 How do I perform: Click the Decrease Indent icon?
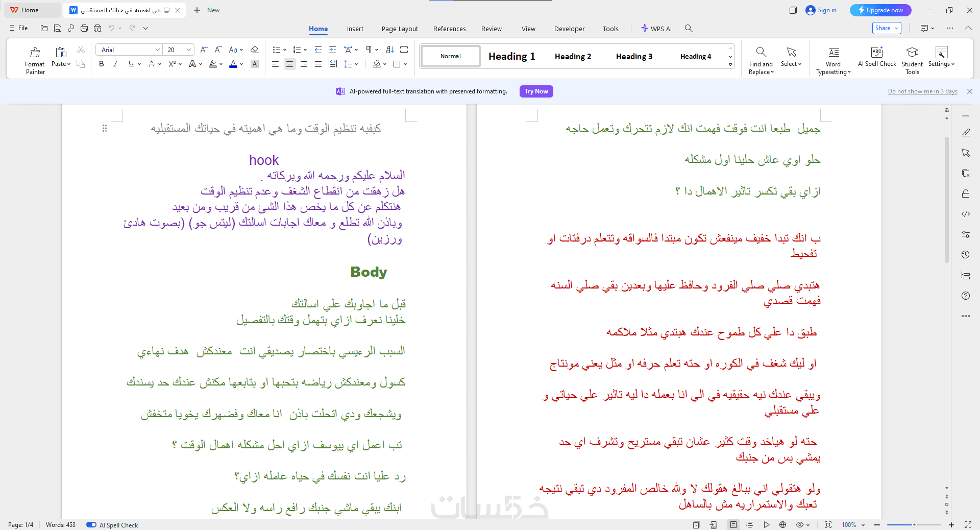tap(318, 50)
